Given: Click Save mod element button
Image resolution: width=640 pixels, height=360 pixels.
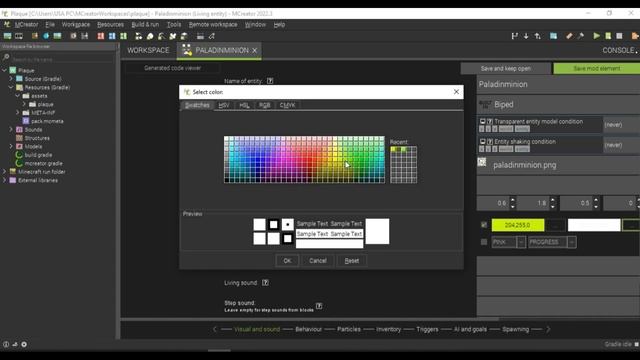Looking at the screenshot, I should pos(597,69).
